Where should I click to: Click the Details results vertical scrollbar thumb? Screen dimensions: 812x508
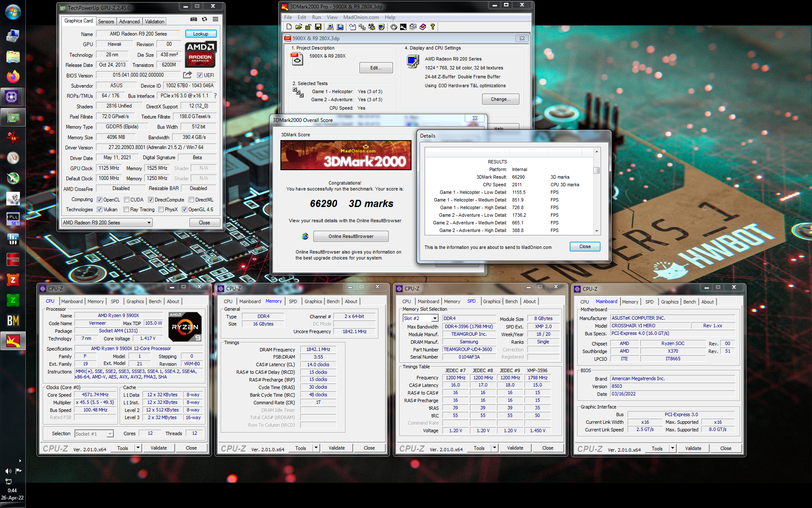click(x=597, y=170)
